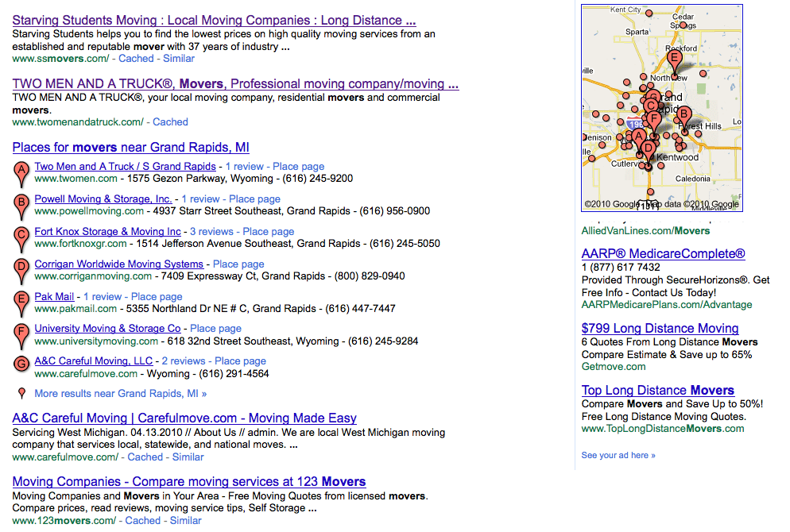Open Fort Knox Storage 3 reviews link
The height and width of the screenshot is (532, 790).
[x=211, y=232]
